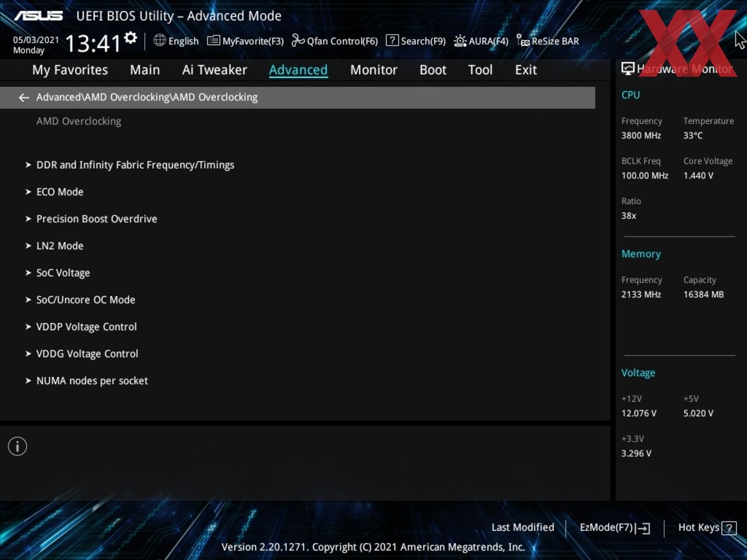Click the back arrow in breadcrumb

pyautogui.click(x=24, y=97)
